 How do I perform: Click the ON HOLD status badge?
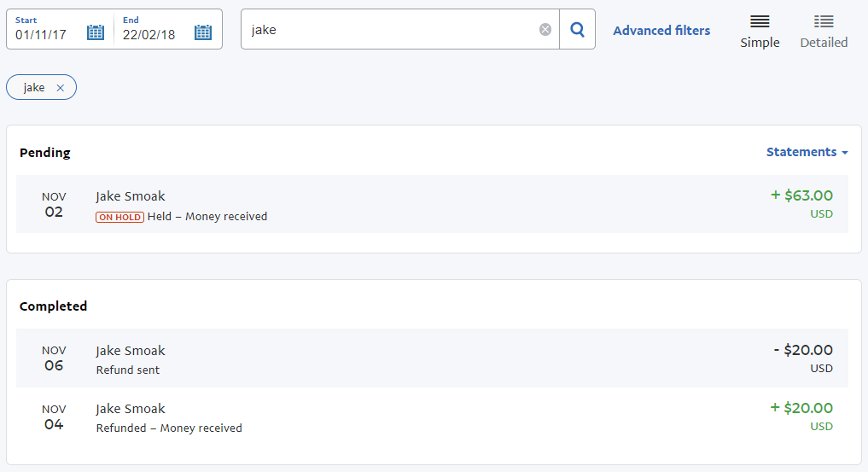click(x=119, y=217)
